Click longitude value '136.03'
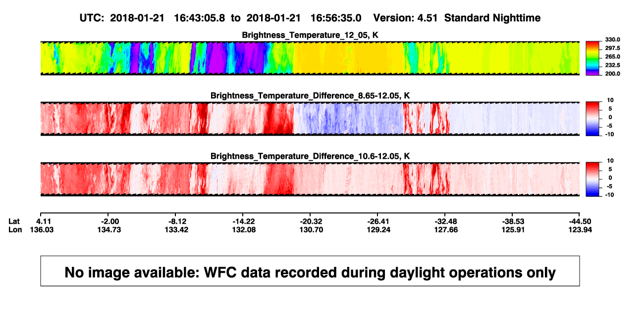The width and height of the screenshot is (644, 330). point(42,230)
